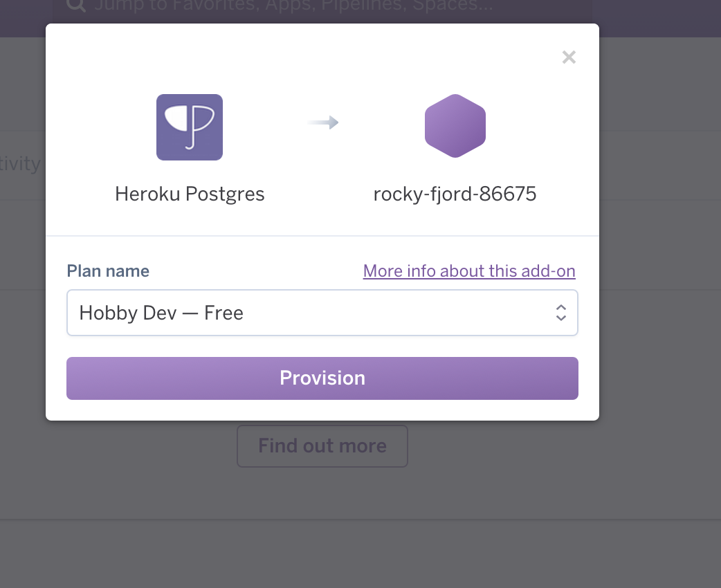The width and height of the screenshot is (721, 588).
Task: Click the arrow between add-on and app
Action: 323,122
